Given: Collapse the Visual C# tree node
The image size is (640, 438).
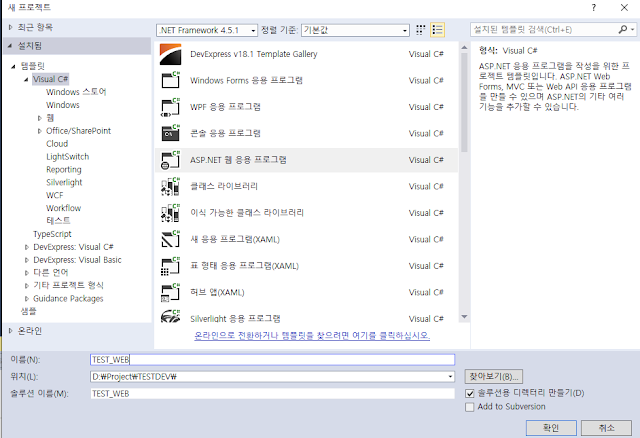Looking at the screenshot, I should coord(26,79).
